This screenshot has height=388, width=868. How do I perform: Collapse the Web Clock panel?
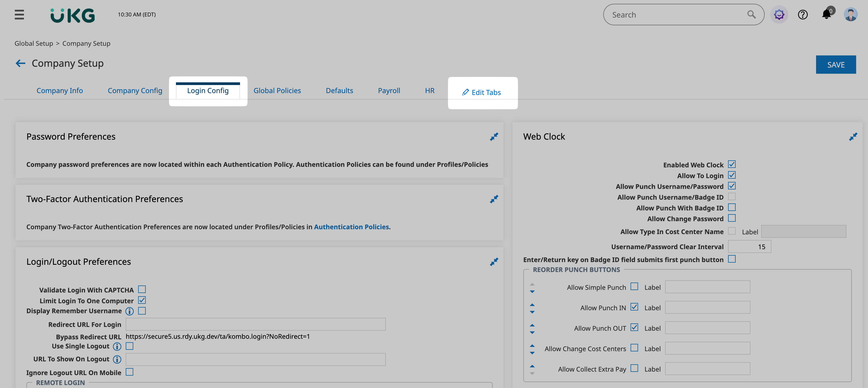click(853, 136)
